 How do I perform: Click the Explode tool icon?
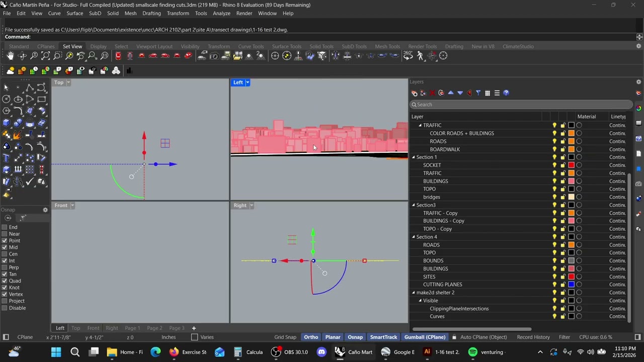[18, 135]
